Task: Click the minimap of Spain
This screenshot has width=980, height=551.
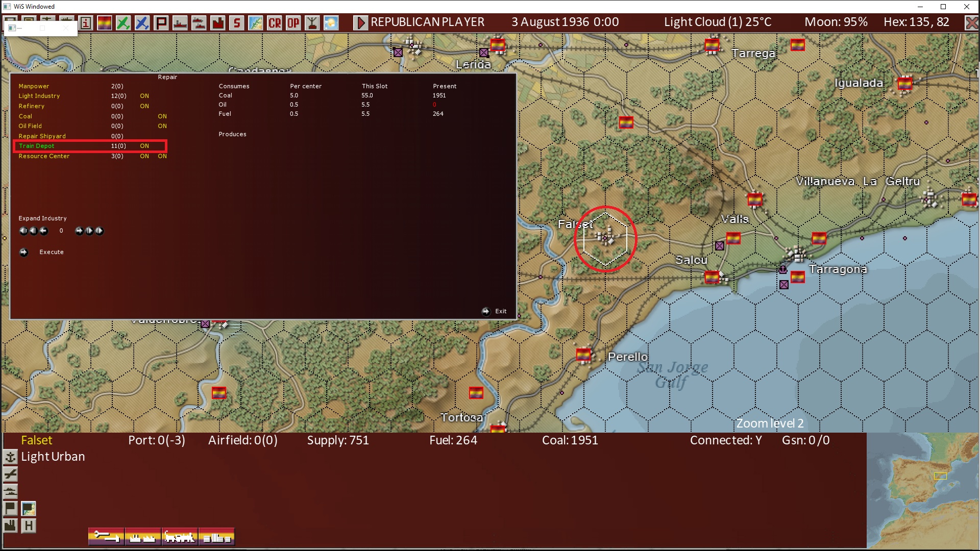Action: pyautogui.click(x=923, y=491)
